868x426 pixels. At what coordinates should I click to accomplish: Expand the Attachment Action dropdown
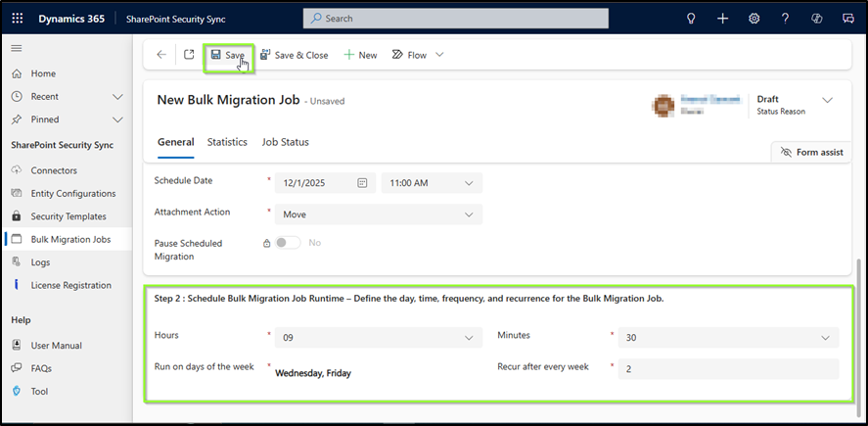[469, 213]
